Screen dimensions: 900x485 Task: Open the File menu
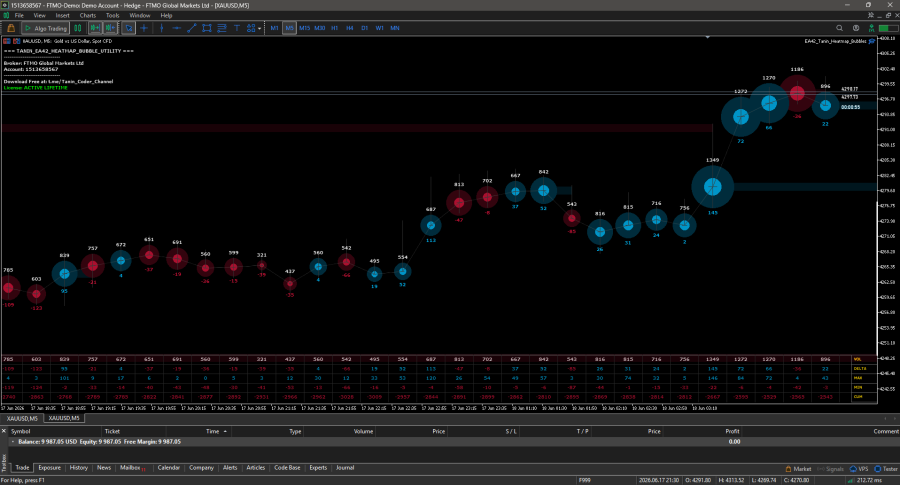coord(19,15)
